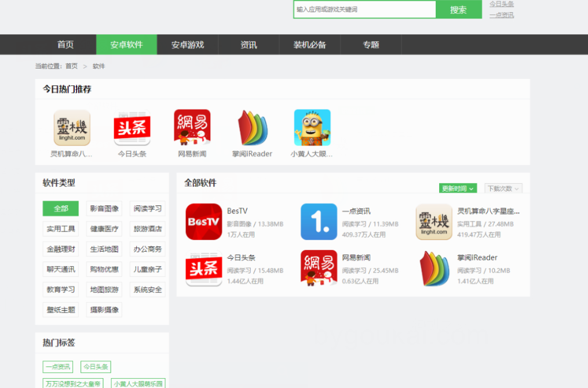Screen dimensions: 588x388
Task: Filter by 壁纸主题 category
Action: tap(61, 310)
